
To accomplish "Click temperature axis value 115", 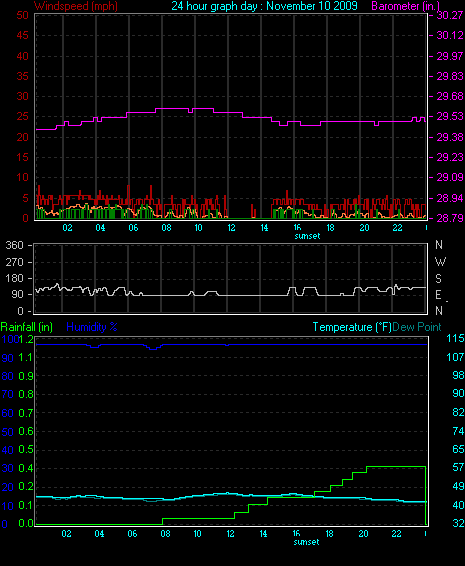I will coord(455,339).
